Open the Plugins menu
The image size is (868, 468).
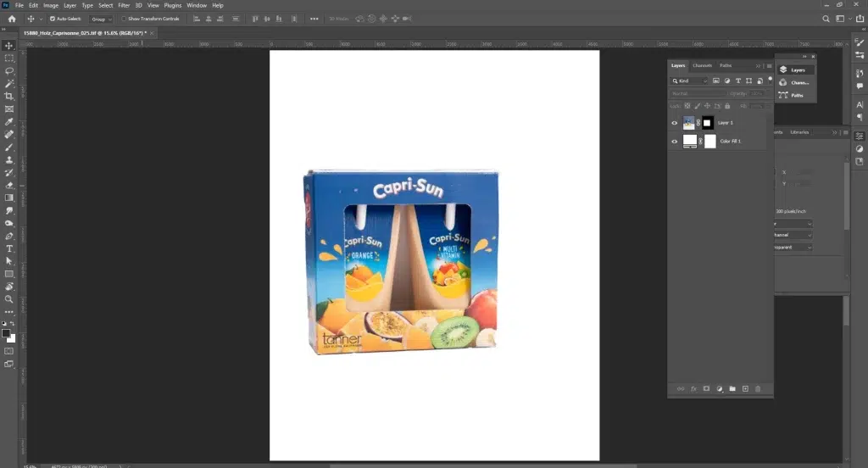tap(173, 6)
